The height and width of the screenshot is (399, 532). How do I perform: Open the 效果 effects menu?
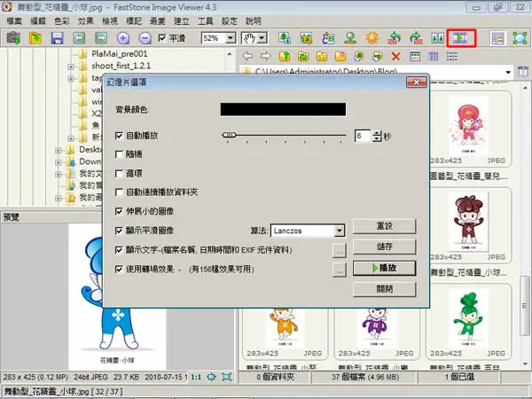86,21
